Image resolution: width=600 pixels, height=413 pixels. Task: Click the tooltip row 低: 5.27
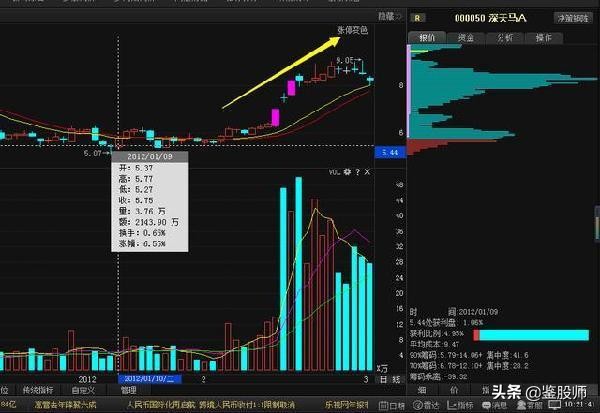coord(136,189)
